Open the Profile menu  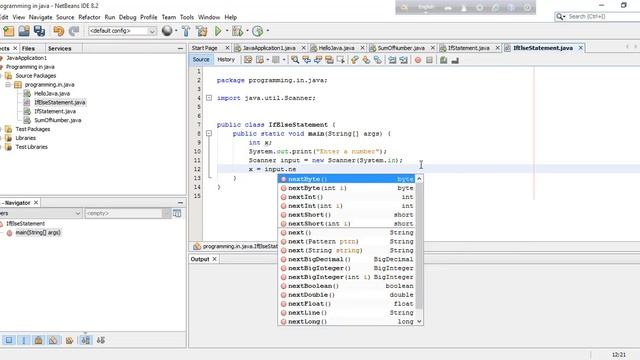coord(149,17)
